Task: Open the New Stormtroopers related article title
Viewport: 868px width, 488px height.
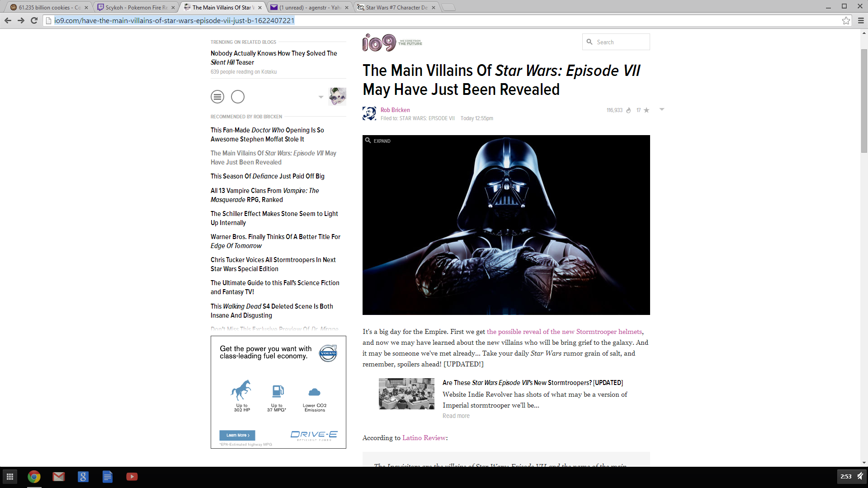Action: (533, 383)
